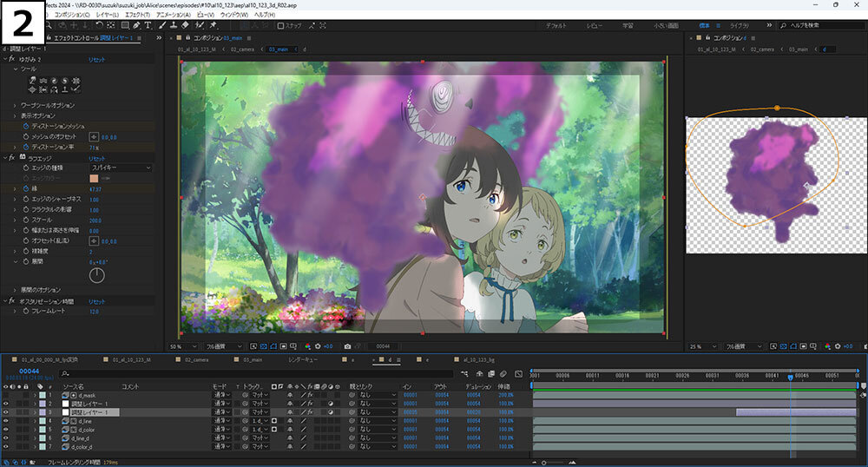Click the stopwatch next to ディストーション率
The height and width of the screenshot is (467, 868).
pos(25,147)
